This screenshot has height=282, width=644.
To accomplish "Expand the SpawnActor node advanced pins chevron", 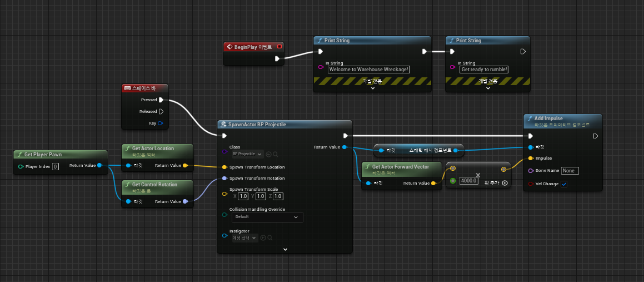I will click(x=284, y=249).
